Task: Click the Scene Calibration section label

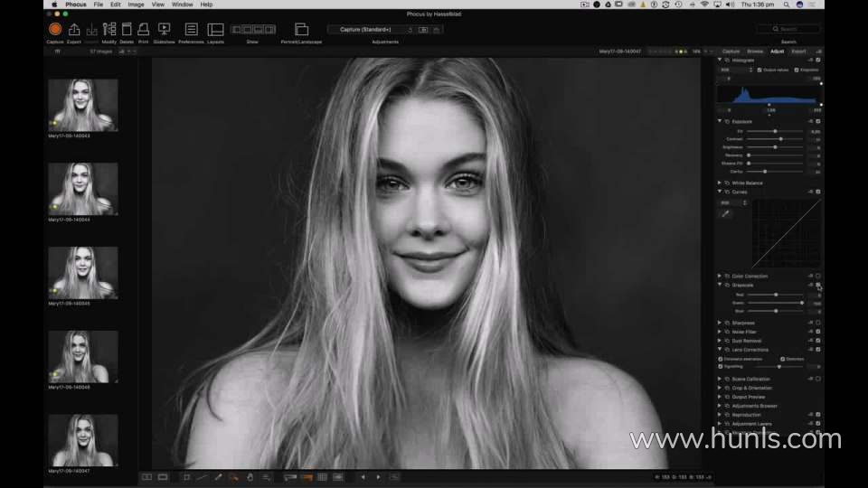Action: click(x=750, y=379)
